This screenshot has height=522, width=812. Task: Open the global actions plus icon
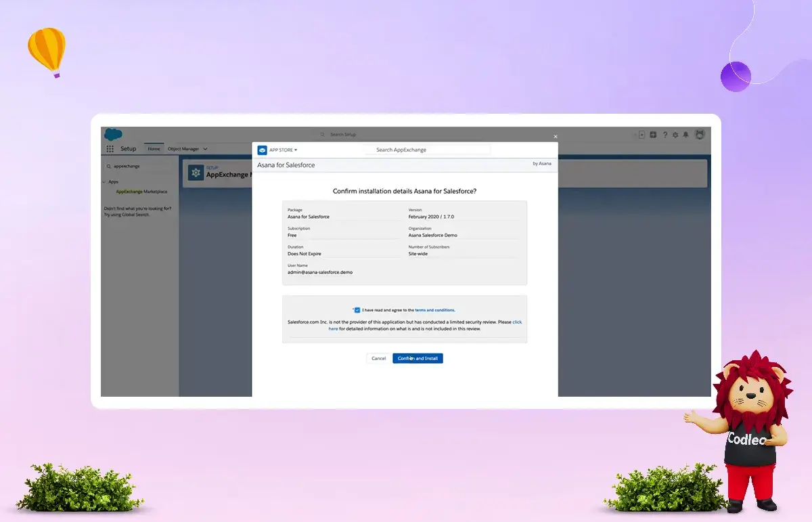653,135
